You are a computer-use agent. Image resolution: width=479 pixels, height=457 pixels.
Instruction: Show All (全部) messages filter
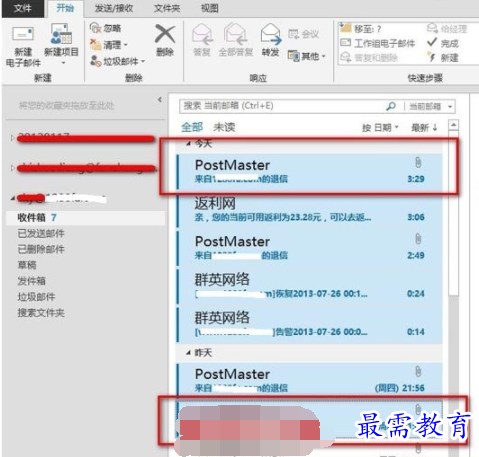tap(192, 127)
